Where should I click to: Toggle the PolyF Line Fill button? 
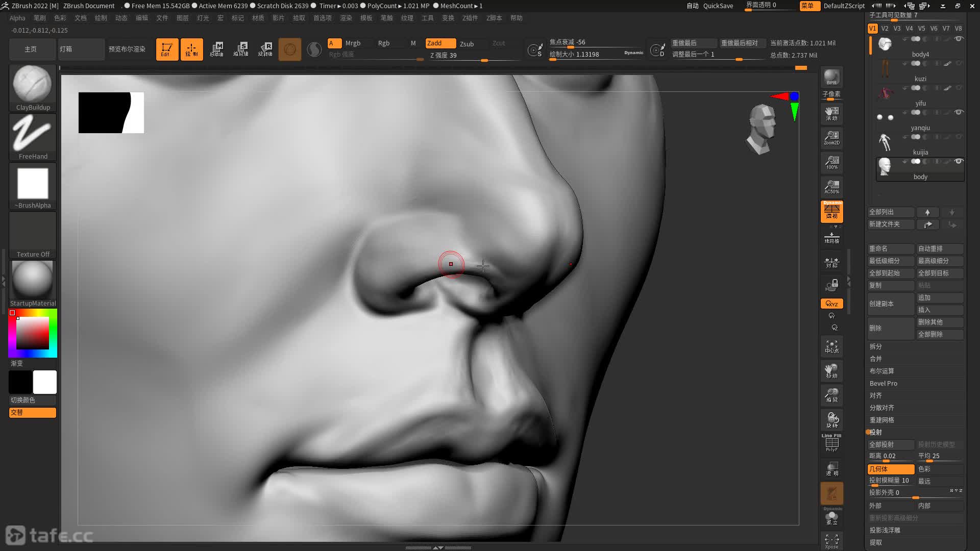832,443
